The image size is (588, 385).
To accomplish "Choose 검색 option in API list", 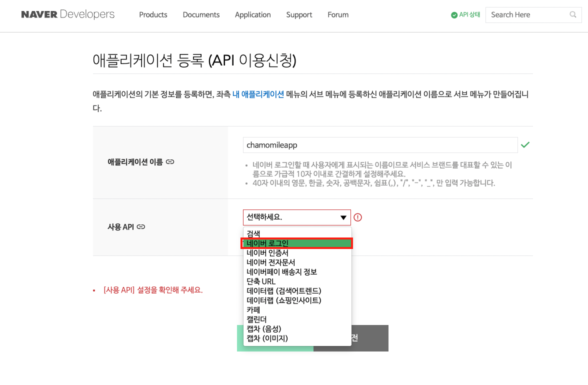I will (253, 233).
